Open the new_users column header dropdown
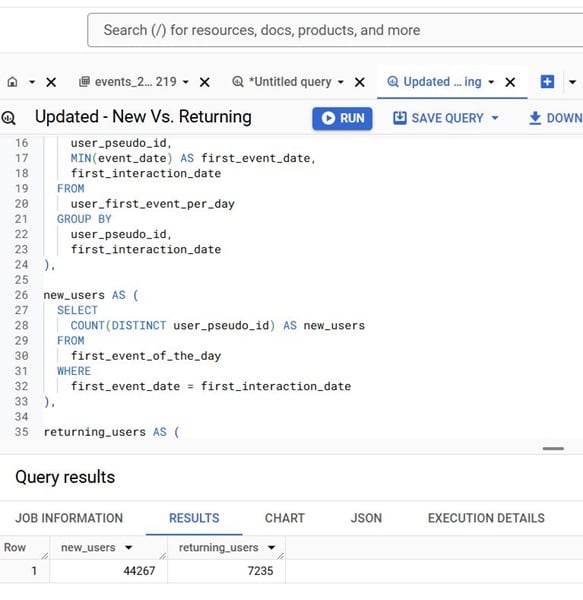The image size is (583, 600). 129,548
